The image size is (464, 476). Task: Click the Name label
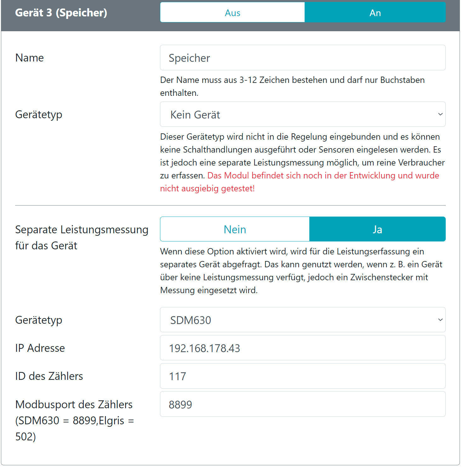click(30, 58)
